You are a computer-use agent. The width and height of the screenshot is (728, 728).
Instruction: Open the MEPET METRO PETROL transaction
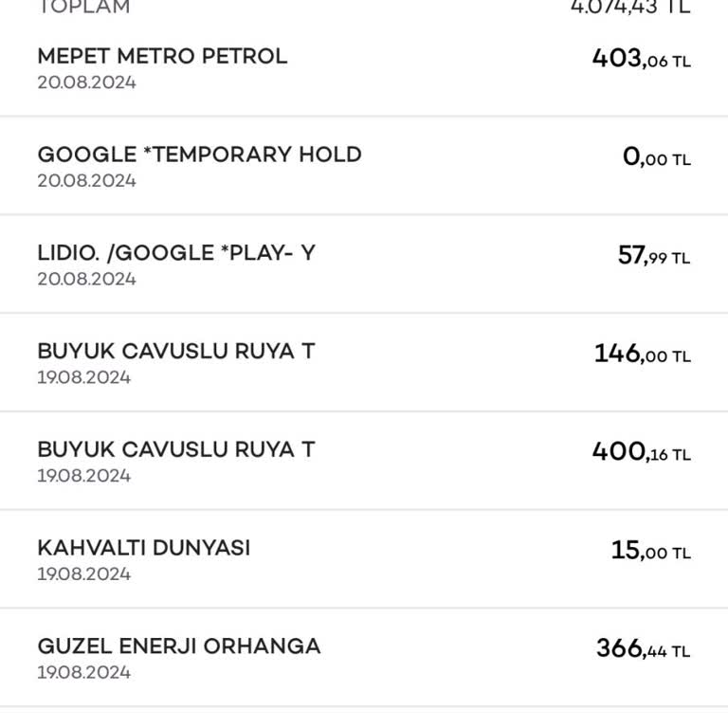tap(364, 68)
